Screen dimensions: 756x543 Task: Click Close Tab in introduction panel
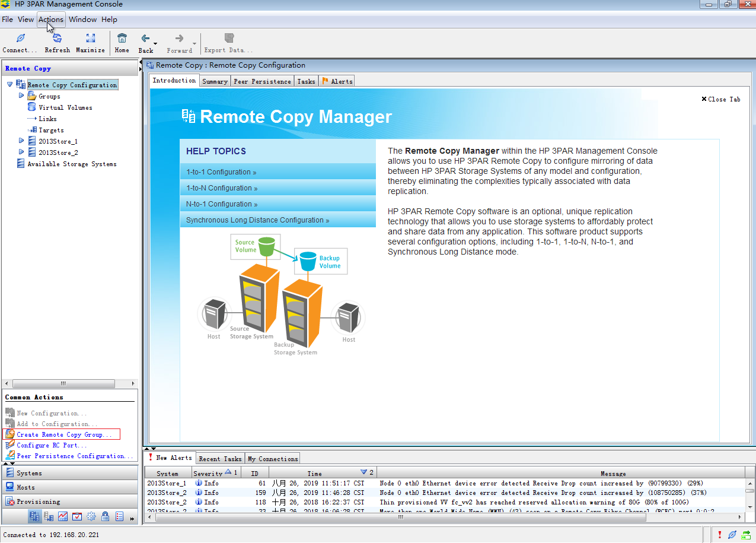tap(720, 99)
